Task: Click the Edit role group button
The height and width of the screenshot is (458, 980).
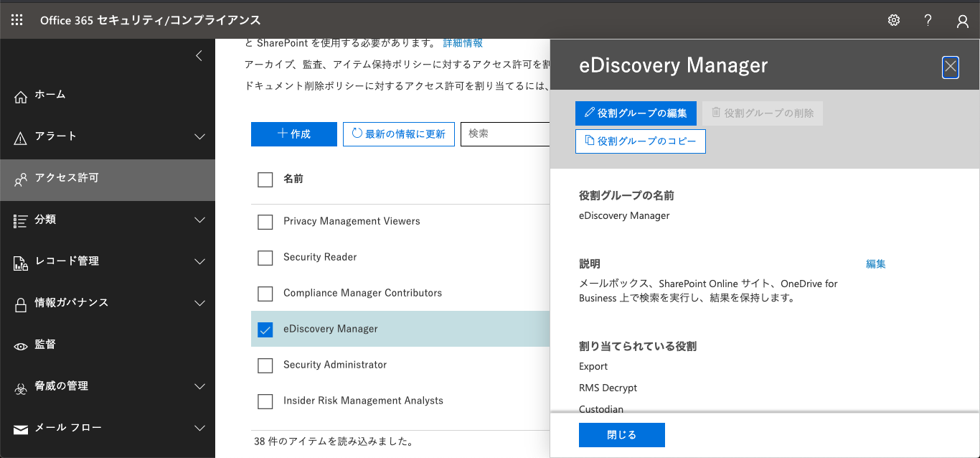Action: click(636, 113)
